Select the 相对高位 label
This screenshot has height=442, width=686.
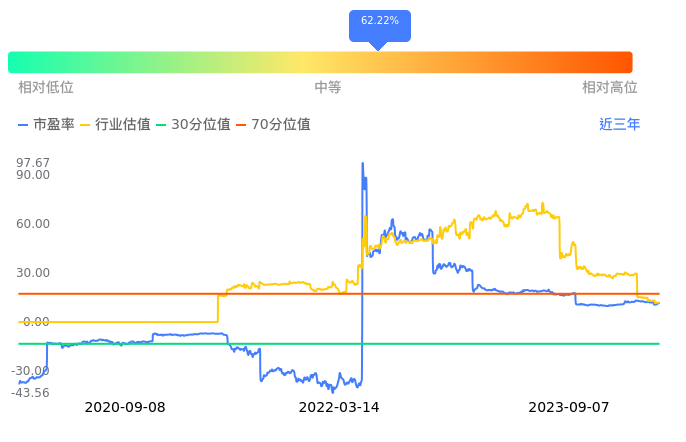coord(610,88)
